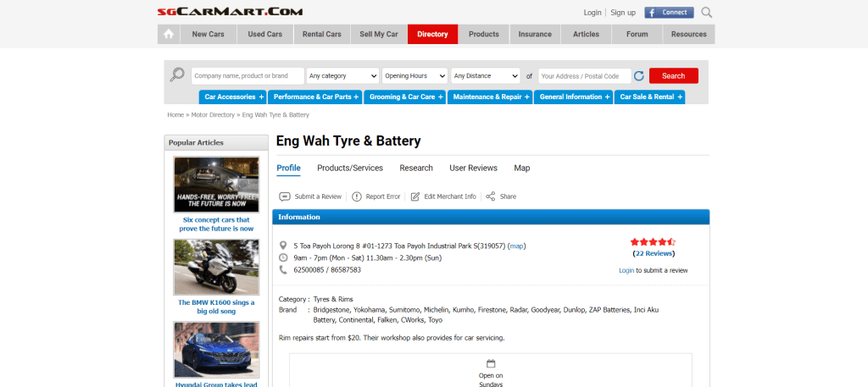
Task: Click the map link after the address
Action: tap(516, 246)
